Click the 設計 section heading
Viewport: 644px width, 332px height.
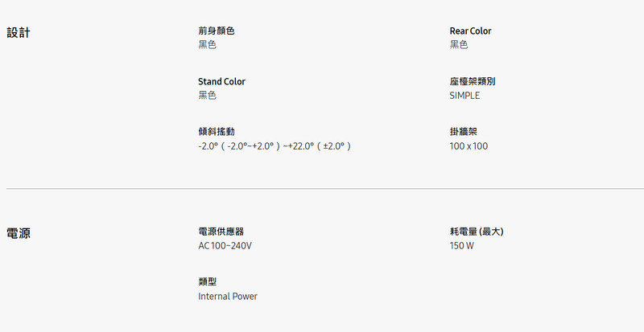coord(19,33)
